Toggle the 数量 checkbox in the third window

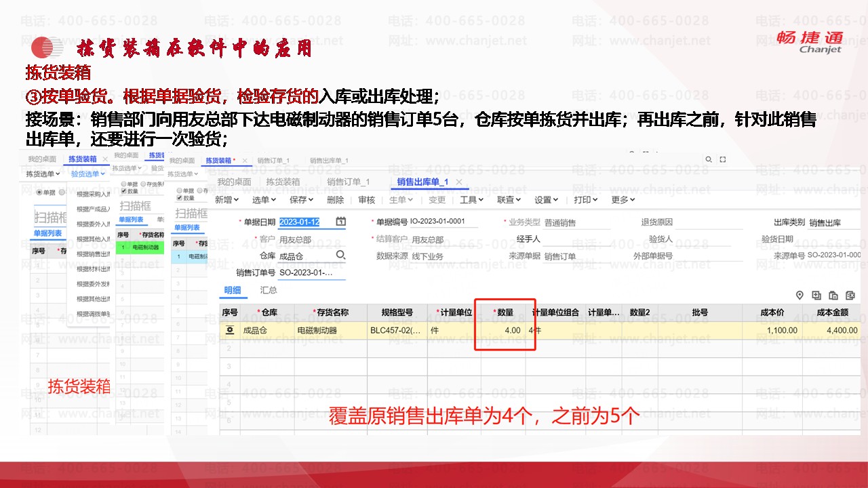pyautogui.click(x=179, y=198)
